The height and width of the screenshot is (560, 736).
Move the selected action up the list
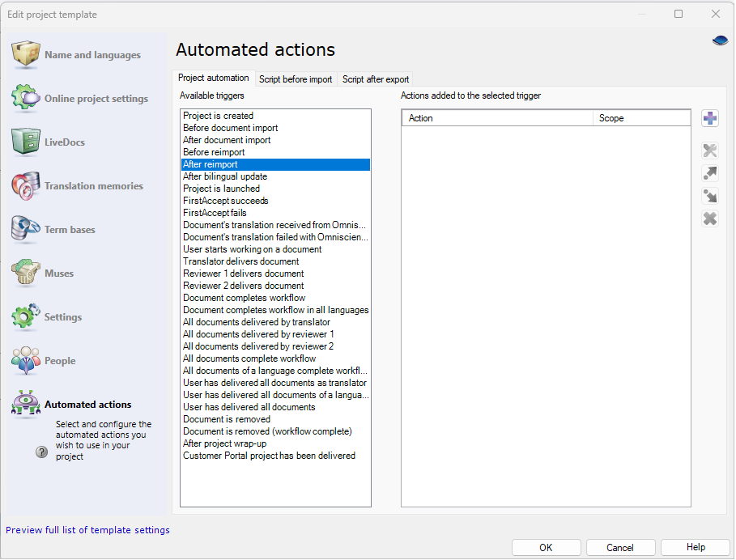[710, 173]
